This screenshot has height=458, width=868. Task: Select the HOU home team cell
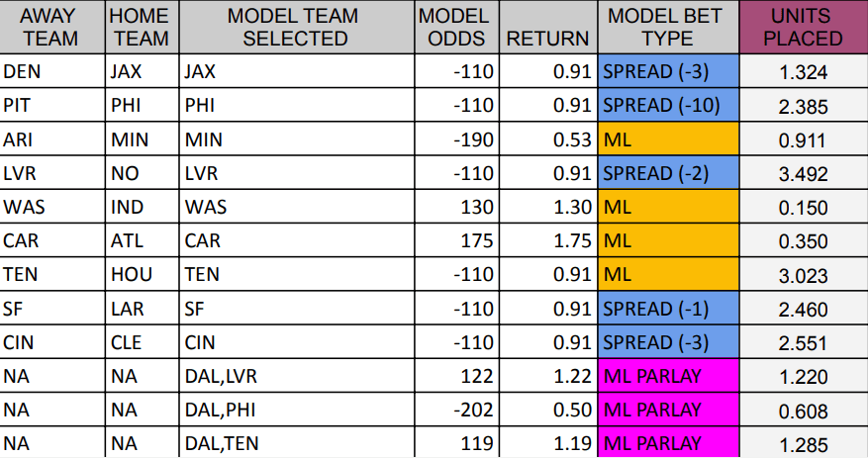pyautogui.click(x=141, y=275)
